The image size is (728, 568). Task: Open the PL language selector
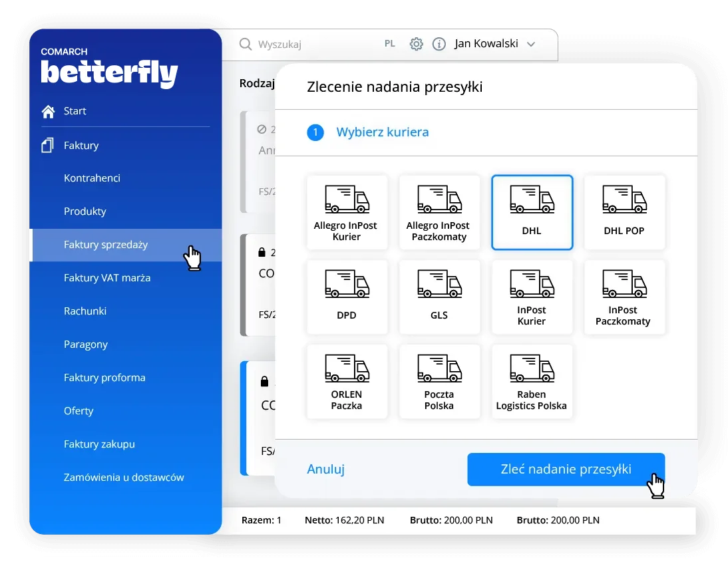point(390,44)
